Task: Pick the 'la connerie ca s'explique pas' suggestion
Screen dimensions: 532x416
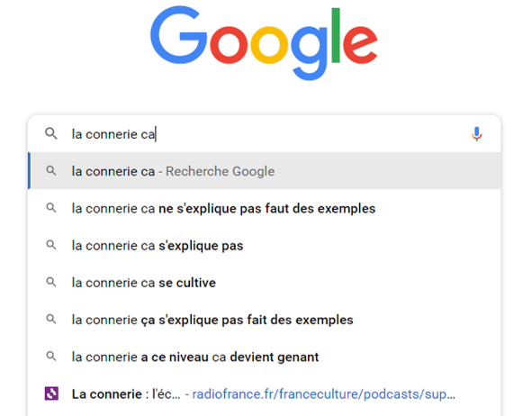Action: (265, 245)
